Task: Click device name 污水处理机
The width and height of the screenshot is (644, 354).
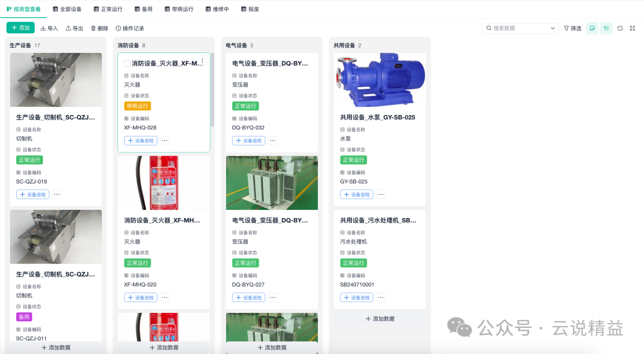Action: tap(354, 241)
